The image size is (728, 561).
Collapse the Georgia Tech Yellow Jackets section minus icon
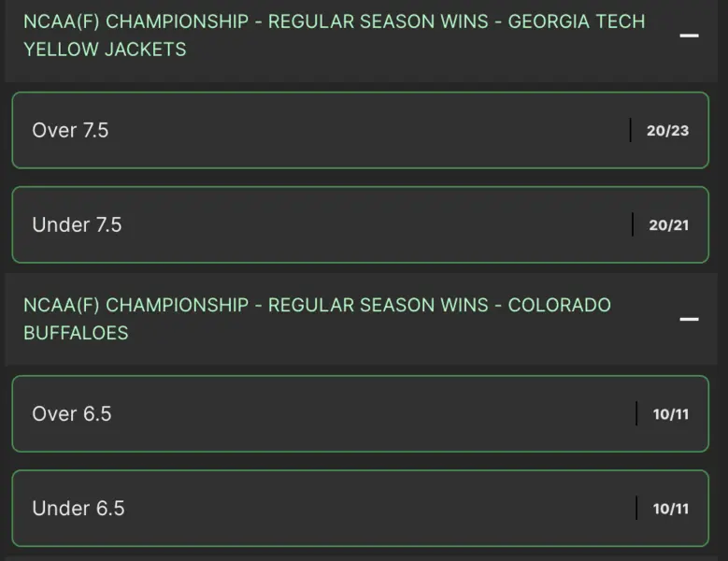click(x=689, y=36)
